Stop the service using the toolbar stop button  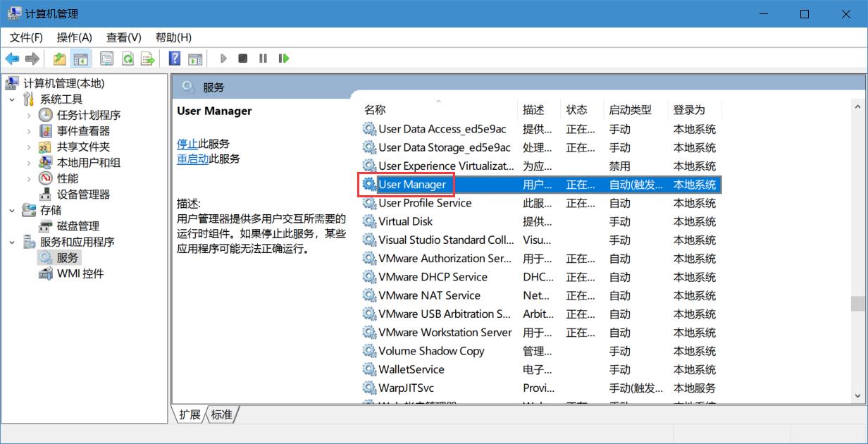click(x=242, y=58)
